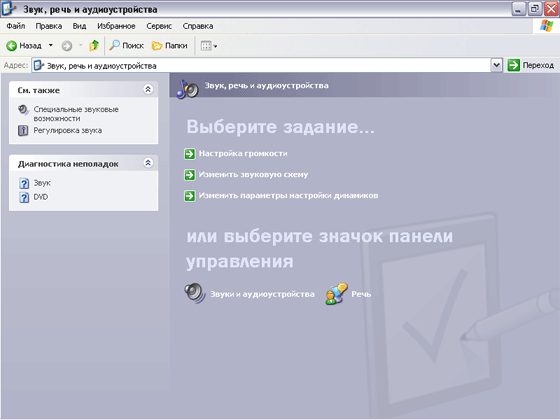Open the view mode icon in toolbar
The width and height of the screenshot is (560, 420).
[206, 46]
